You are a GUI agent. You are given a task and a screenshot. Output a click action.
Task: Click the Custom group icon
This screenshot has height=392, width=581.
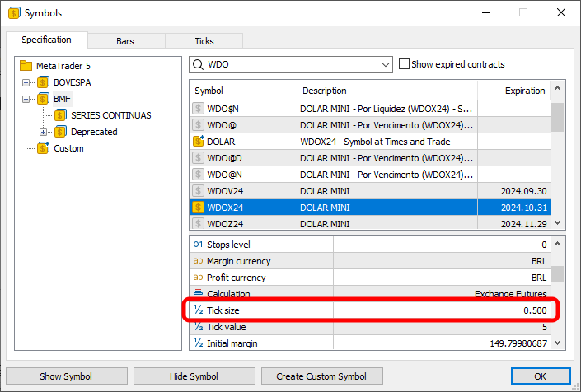pyautogui.click(x=44, y=148)
